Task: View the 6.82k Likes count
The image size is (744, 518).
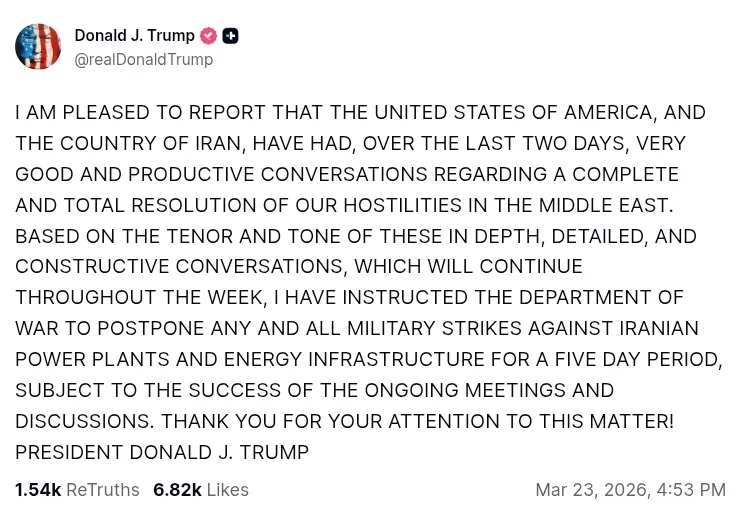Action: point(177,490)
